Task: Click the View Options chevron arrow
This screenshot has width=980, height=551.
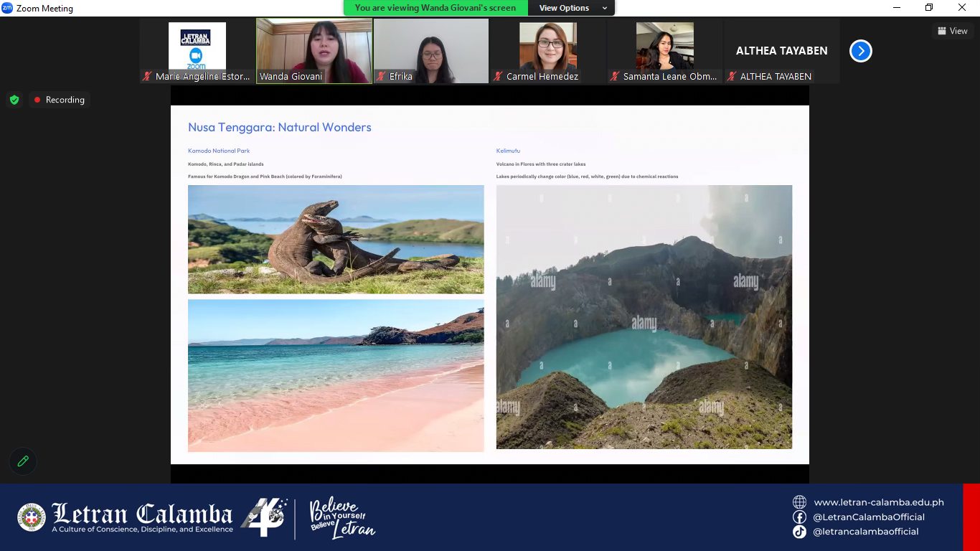Action: (x=605, y=8)
